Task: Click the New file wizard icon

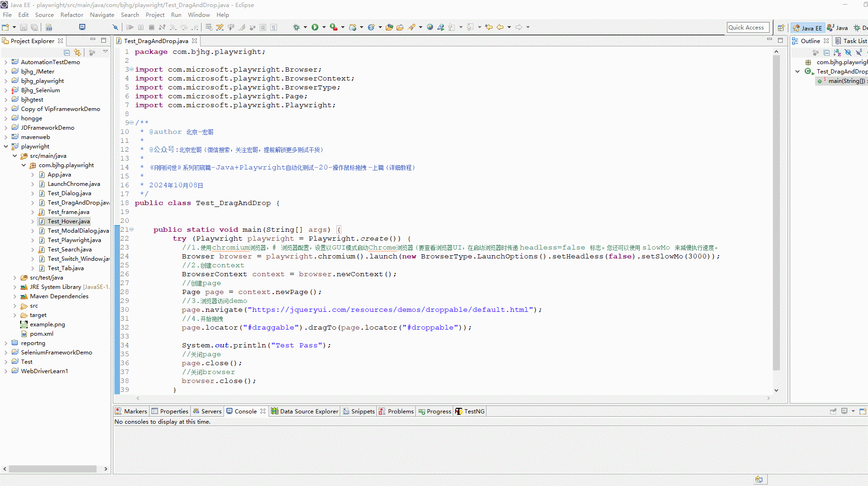Action: click(x=6, y=27)
